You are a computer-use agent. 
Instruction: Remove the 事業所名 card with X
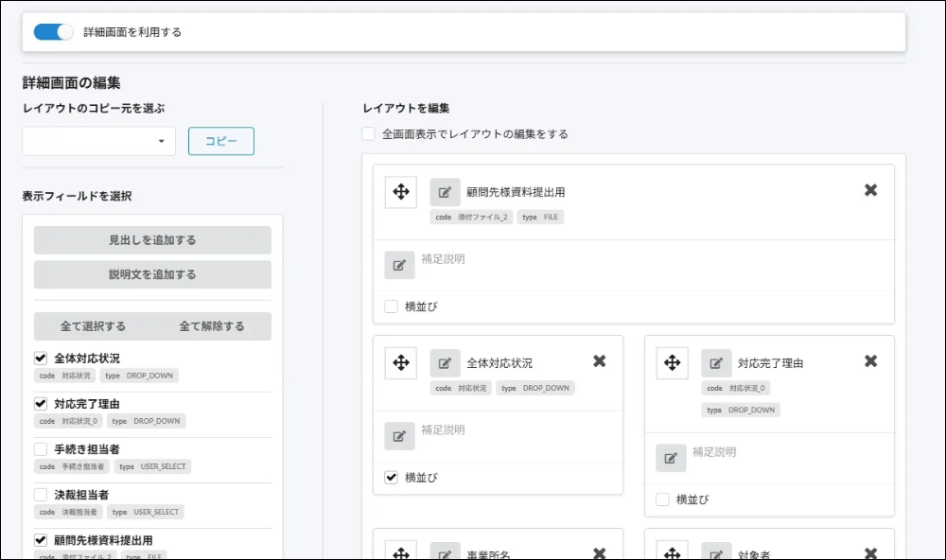pyautogui.click(x=599, y=552)
